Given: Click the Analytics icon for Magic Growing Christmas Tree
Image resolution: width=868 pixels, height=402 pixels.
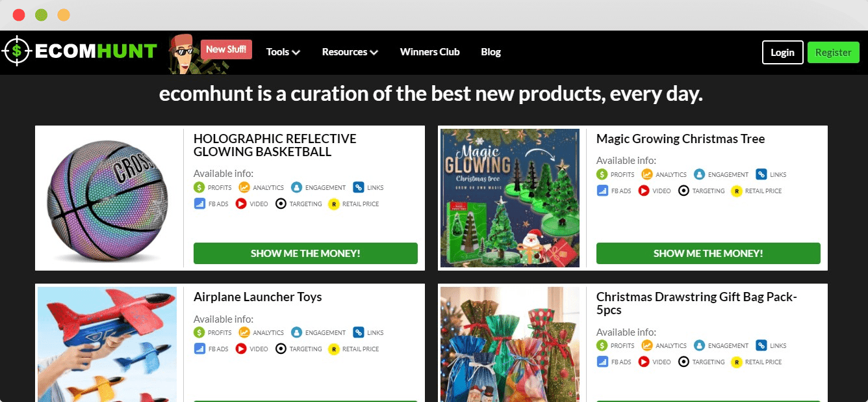Looking at the screenshot, I should point(647,174).
